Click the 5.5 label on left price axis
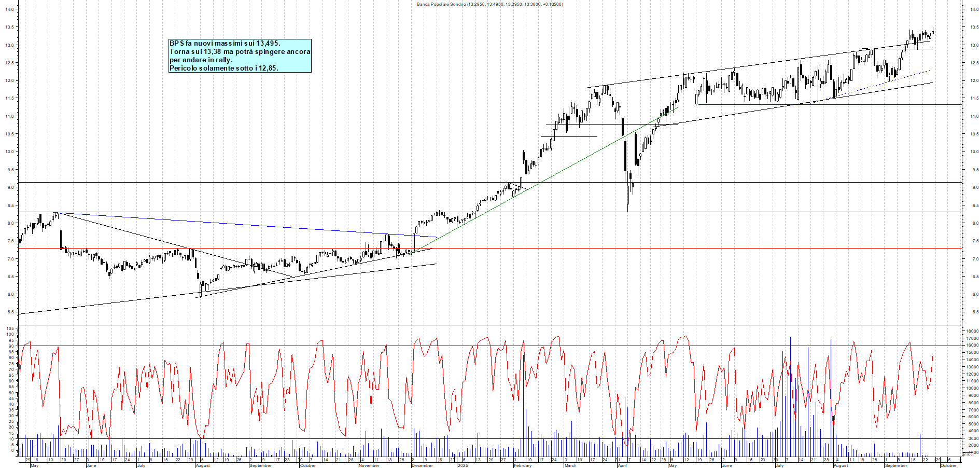This screenshot has height=468, width=980. (x=10, y=312)
